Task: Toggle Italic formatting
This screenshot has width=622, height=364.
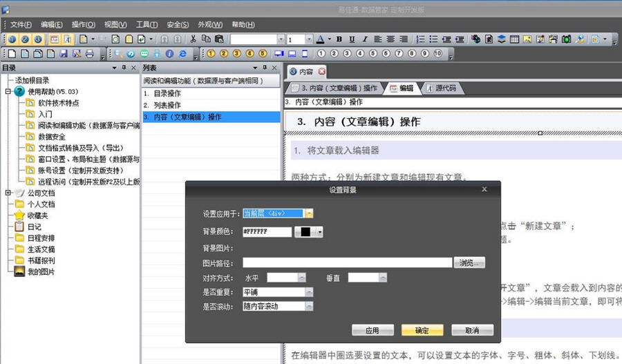Action: (x=364, y=39)
